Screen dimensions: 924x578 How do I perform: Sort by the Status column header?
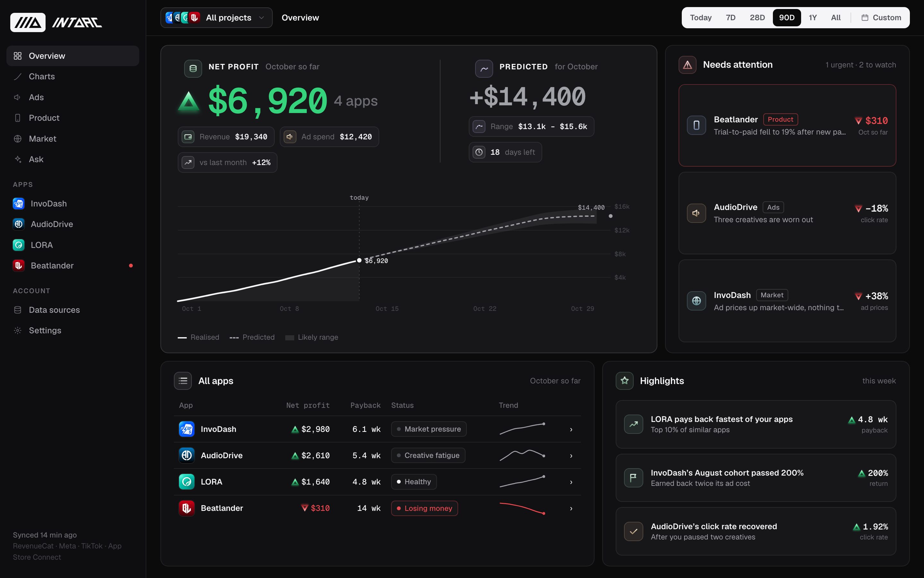point(402,405)
